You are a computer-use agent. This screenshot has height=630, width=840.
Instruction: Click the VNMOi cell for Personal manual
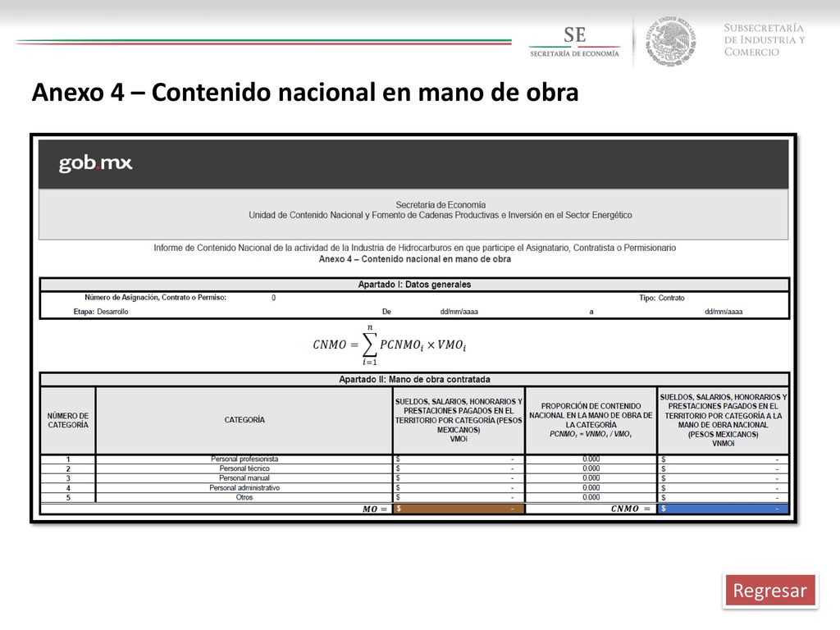(x=724, y=478)
